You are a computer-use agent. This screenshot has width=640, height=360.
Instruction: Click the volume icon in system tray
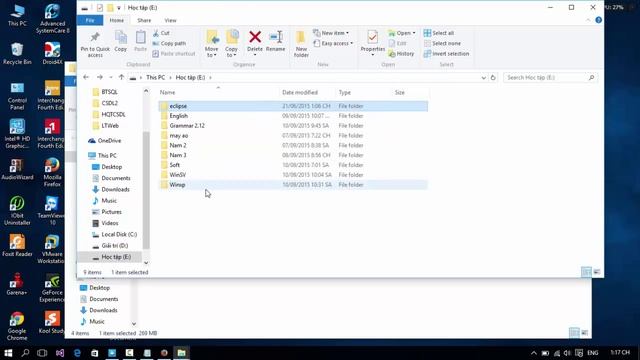[567, 353]
